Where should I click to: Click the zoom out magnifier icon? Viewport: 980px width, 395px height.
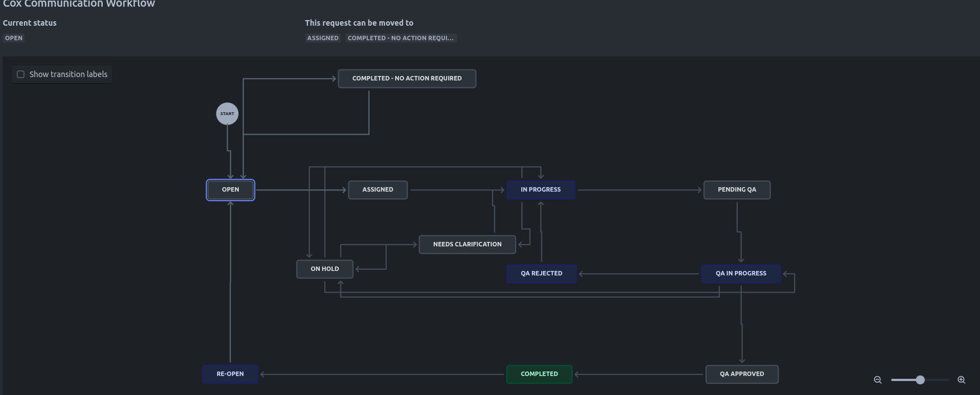(878, 380)
